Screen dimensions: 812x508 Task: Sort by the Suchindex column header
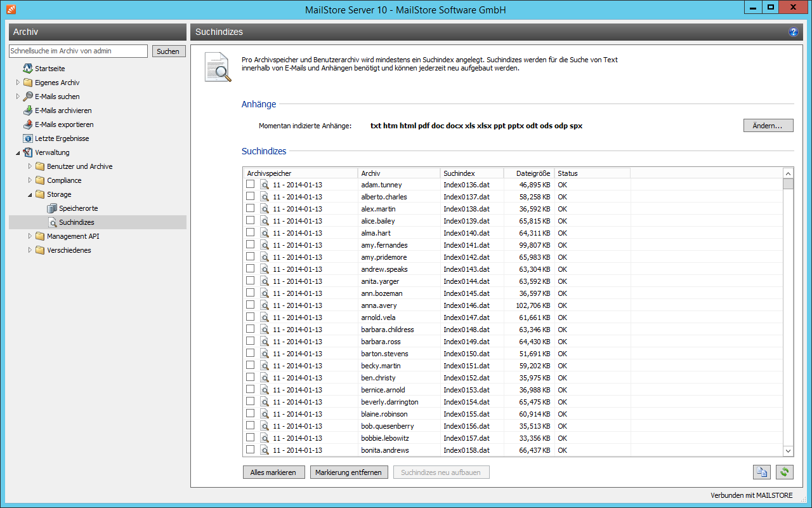[471, 173]
